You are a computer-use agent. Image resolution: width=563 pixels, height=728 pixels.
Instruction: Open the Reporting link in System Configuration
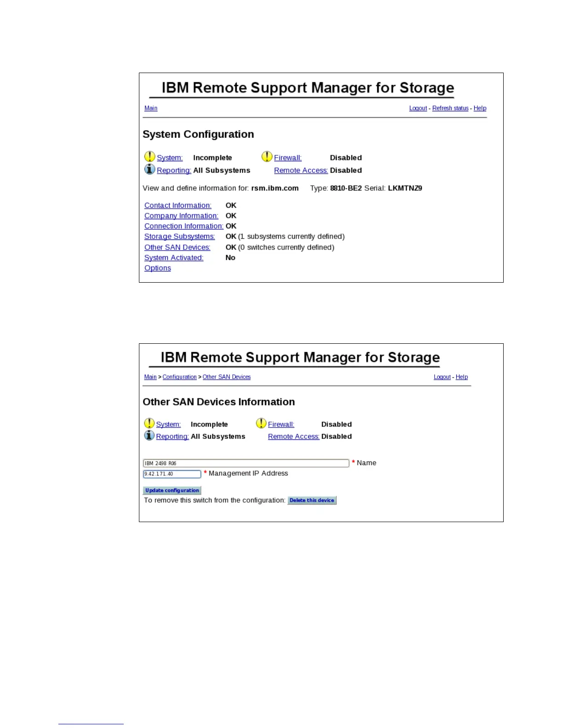pyautogui.click(x=174, y=171)
